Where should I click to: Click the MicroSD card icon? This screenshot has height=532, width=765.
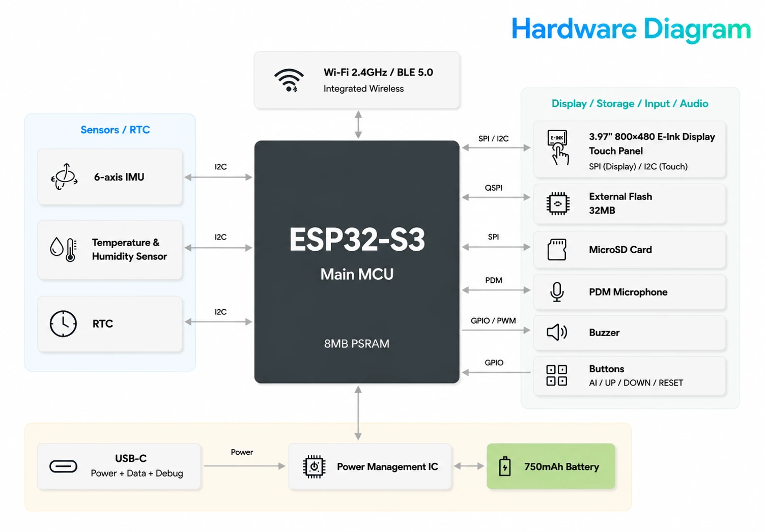557,250
